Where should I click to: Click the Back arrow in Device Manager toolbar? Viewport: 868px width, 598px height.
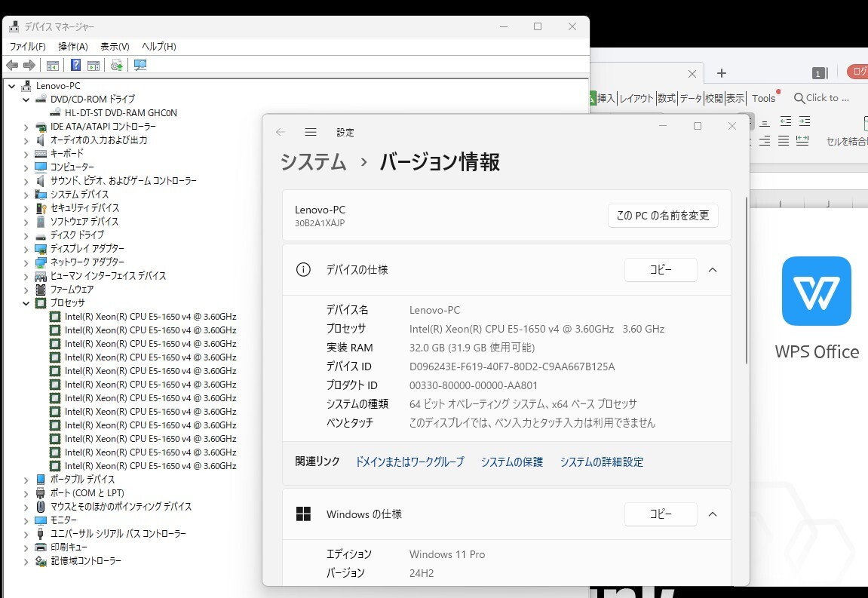pos(12,66)
